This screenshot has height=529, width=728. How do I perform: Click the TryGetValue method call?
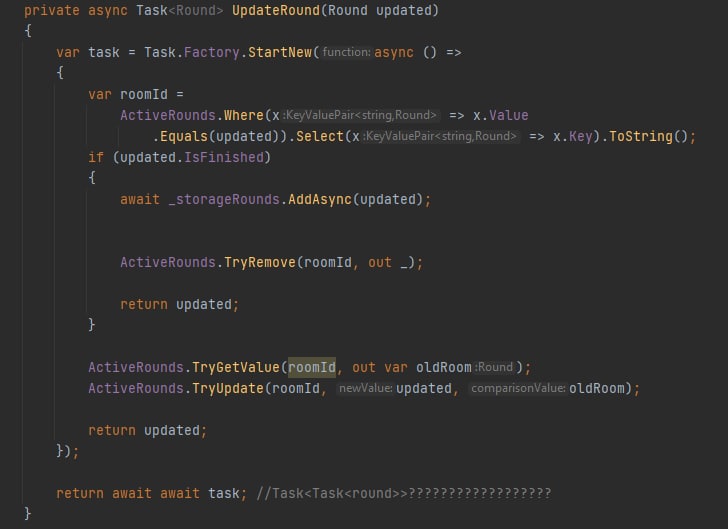236,367
